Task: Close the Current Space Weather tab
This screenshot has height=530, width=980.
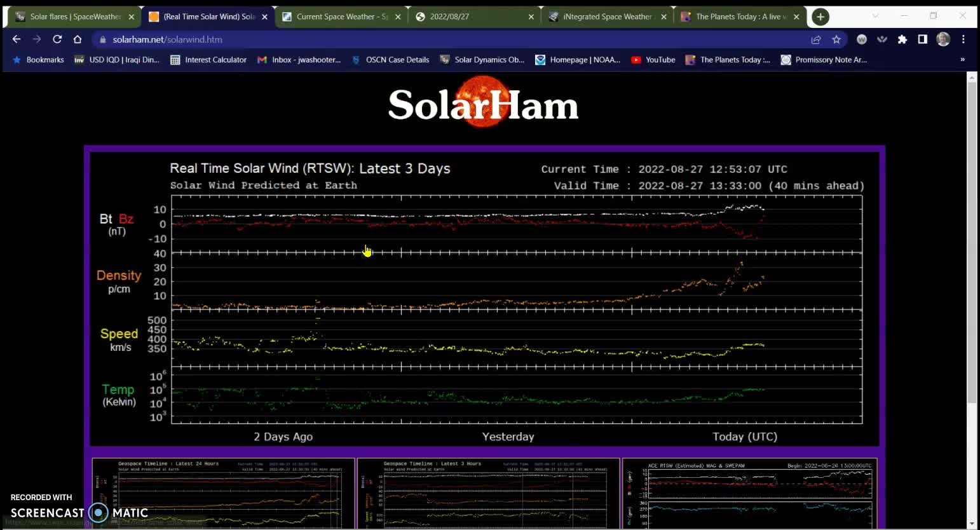Action: pos(398,17)
